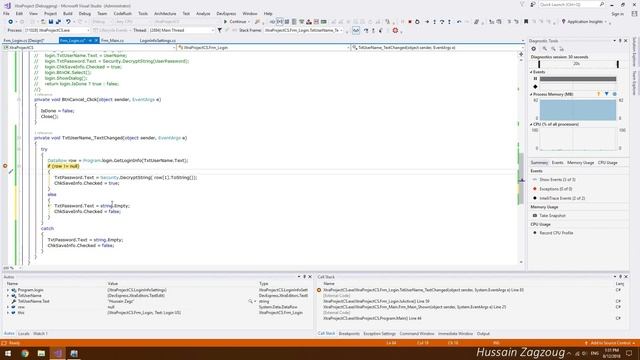640x360 pixels.
Task: Switch to Frm_Login.cs [Design] tab
Action: click(24, 40)
